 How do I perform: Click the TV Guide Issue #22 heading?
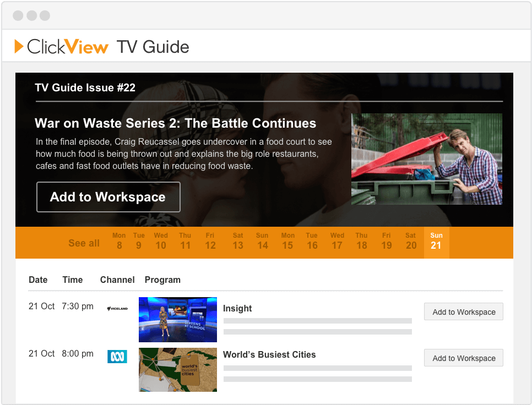85,88
